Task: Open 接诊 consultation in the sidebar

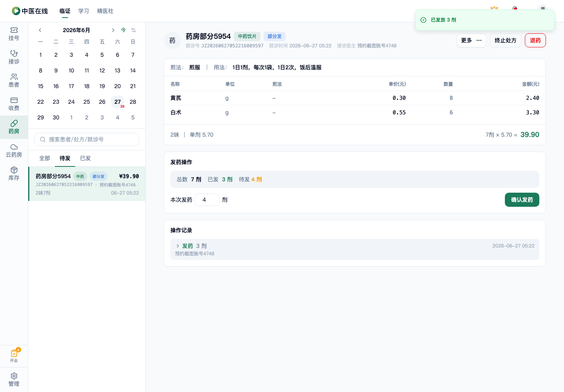Action: pyautogui.click(x=14, y=57)
